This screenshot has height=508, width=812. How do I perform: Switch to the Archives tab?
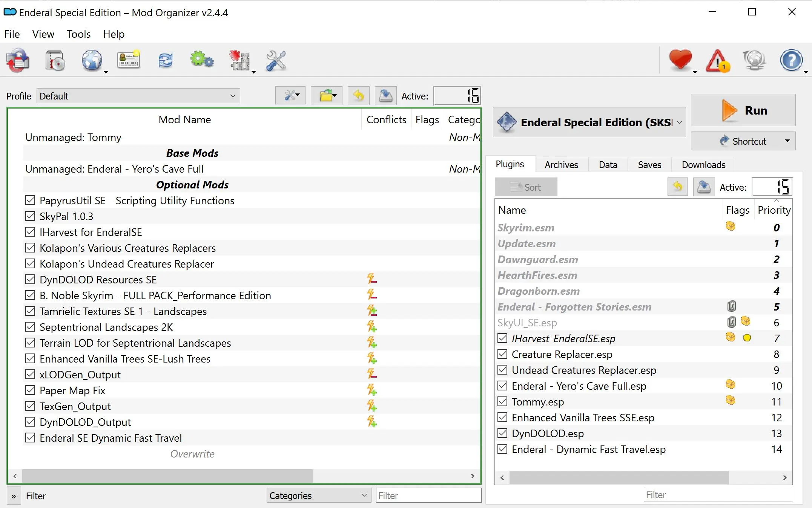tap(561, 165)
